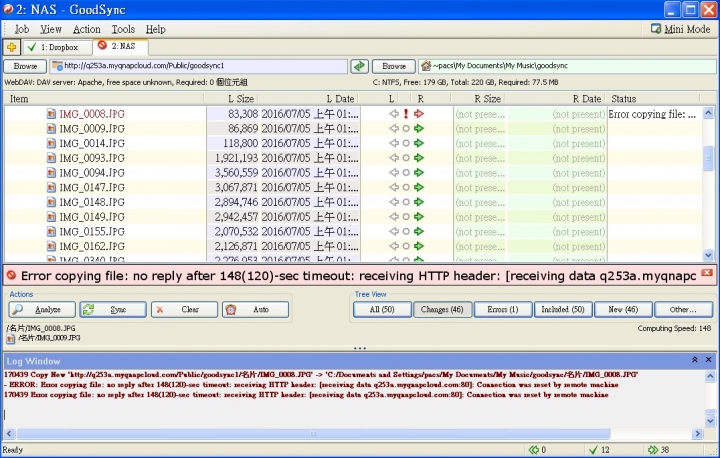Click log window scroll right arrow

698,433
